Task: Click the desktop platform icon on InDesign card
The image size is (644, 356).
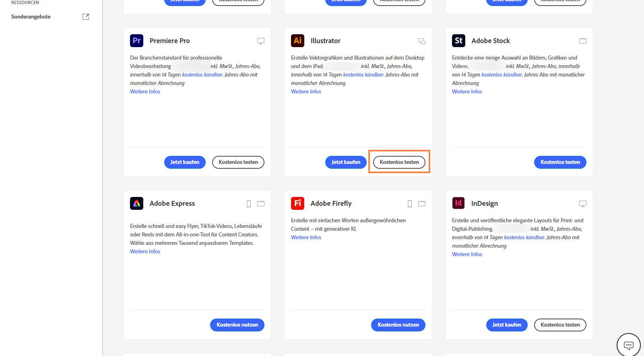Action: tap(583, 204)
